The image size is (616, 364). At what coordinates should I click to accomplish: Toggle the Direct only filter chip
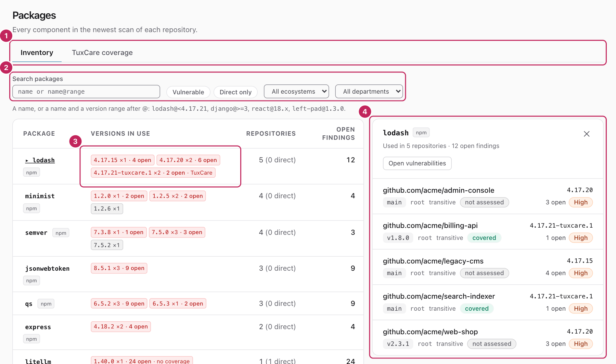point(235,92)
